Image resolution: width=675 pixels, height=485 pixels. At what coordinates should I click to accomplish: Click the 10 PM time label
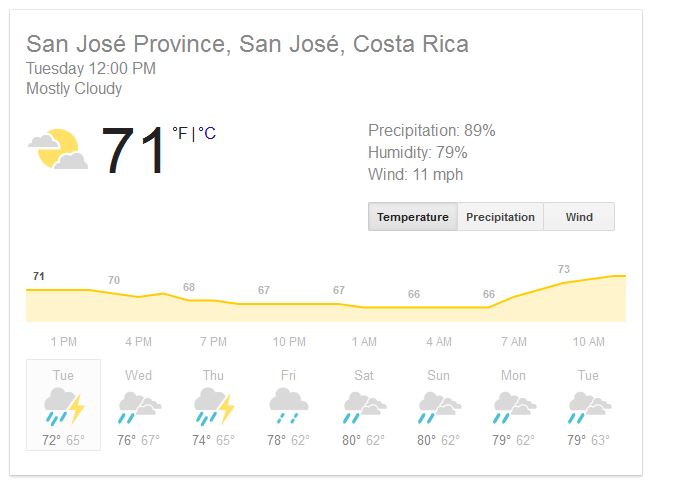coord(288,342)
